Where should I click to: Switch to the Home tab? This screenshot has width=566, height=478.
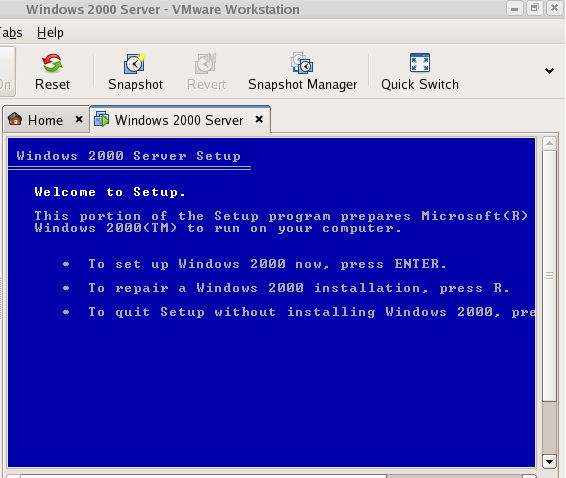coord(45,120)
